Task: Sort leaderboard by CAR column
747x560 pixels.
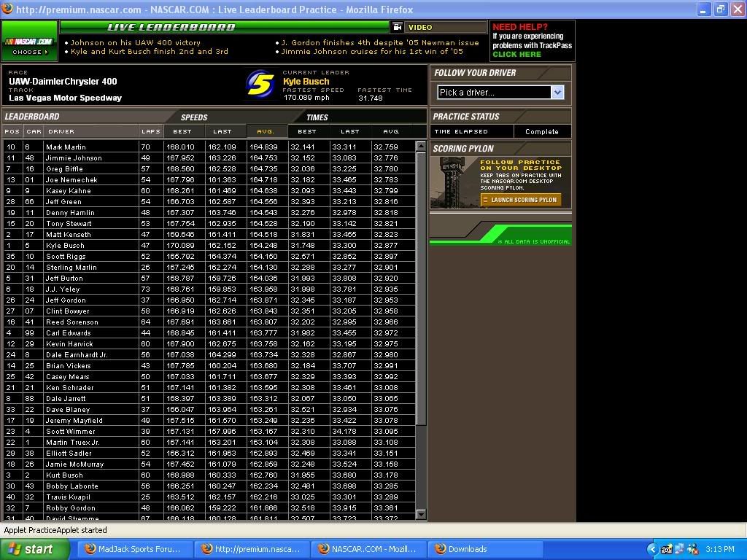Action: coord(34,131)
